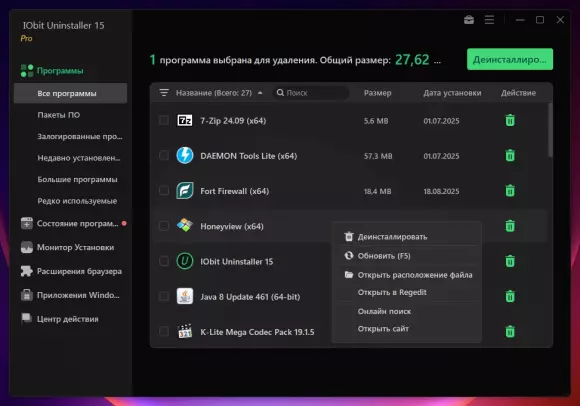Check the K-Lite Mega Codec Pack checkbox

click(164, 331)
